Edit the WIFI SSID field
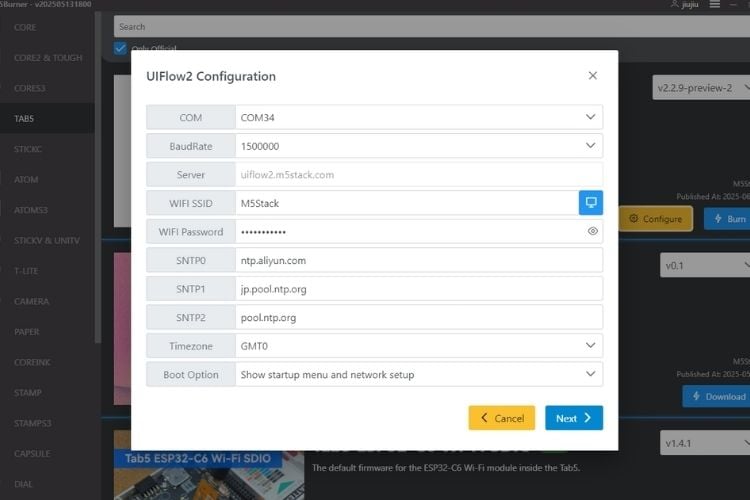Screen dimensions: 750x500 click(407, 203)
